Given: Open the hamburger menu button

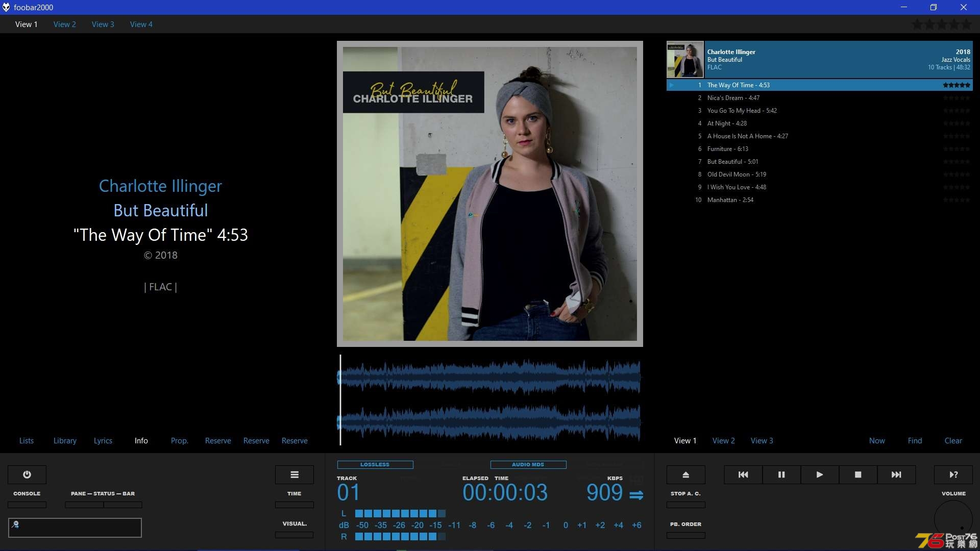Looking at the screenshot, I should click(295, 474).
